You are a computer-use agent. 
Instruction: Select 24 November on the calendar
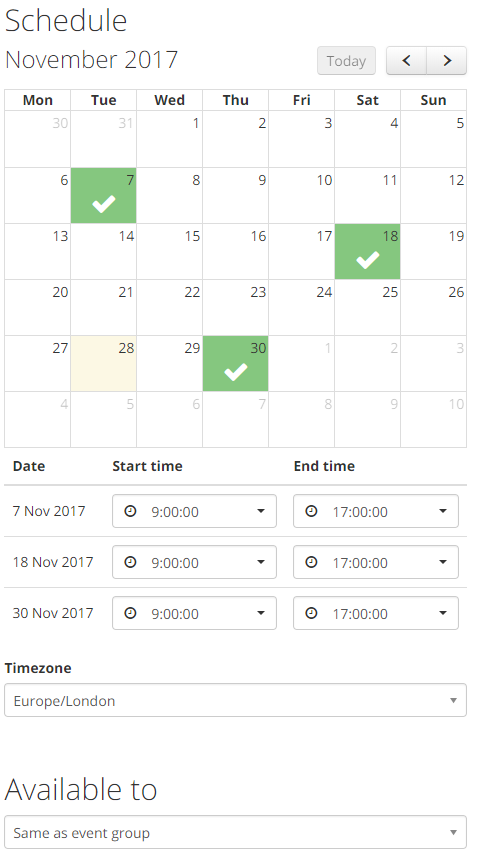(x=302, y=307)
